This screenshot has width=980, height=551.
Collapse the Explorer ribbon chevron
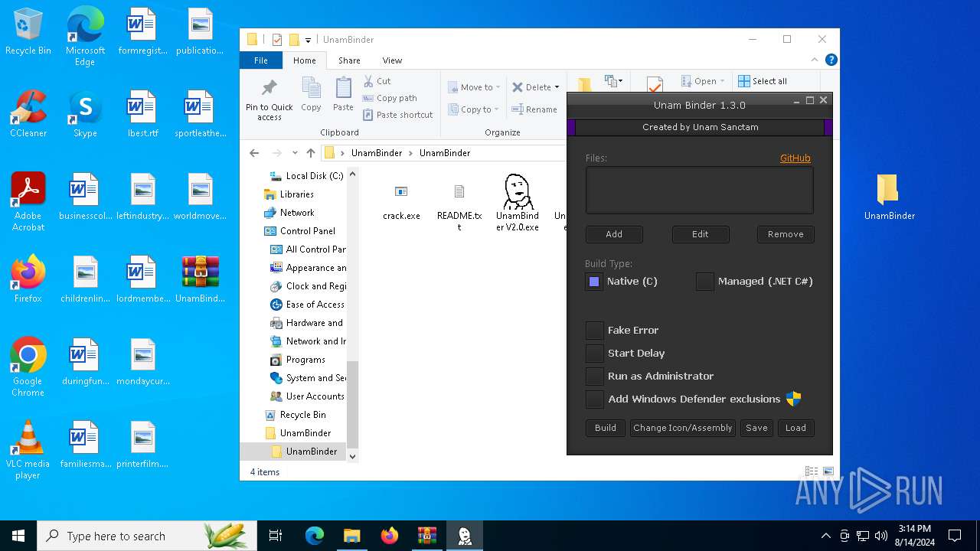(815, 60)
